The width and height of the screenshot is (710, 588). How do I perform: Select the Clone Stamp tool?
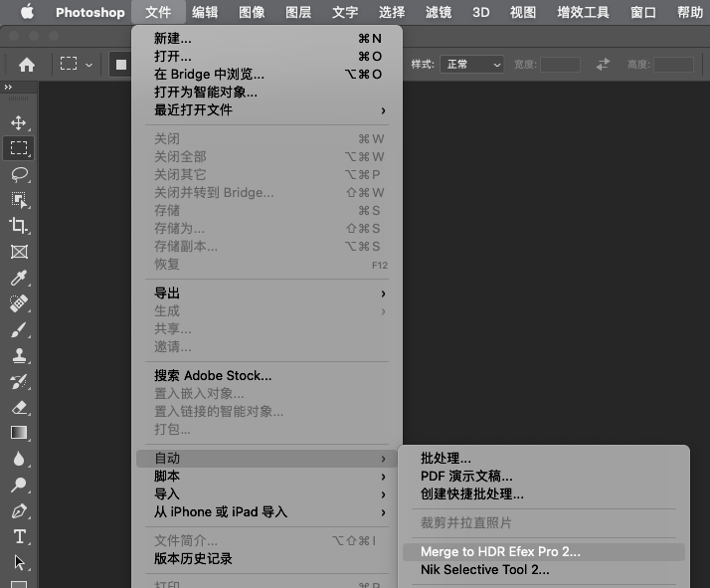[19, 355]
